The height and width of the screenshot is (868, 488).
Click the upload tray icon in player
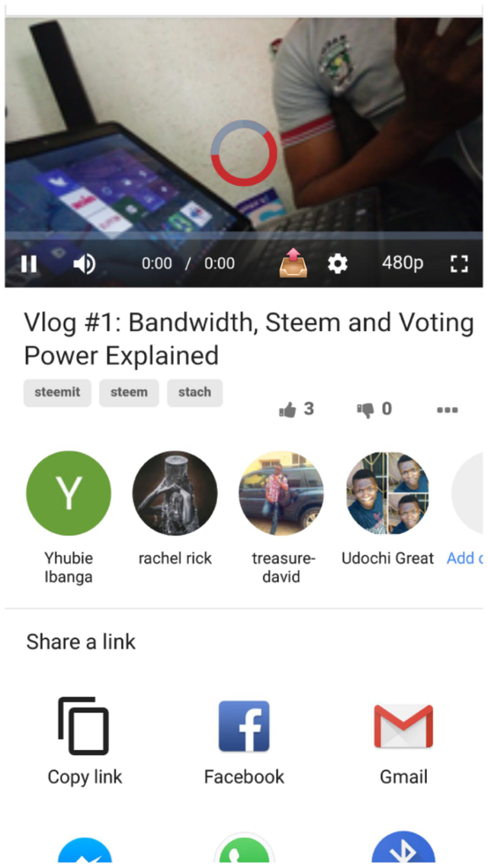(294, 263)
